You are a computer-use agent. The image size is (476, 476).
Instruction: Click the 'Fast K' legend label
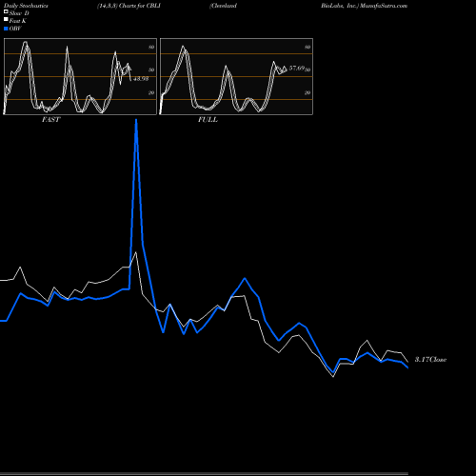18,21
